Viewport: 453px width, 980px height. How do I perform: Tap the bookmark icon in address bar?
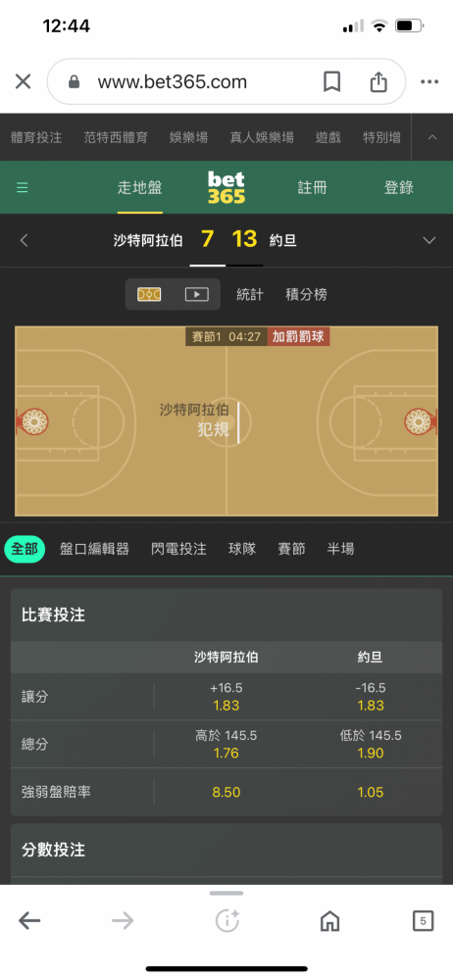coord(331,82)
